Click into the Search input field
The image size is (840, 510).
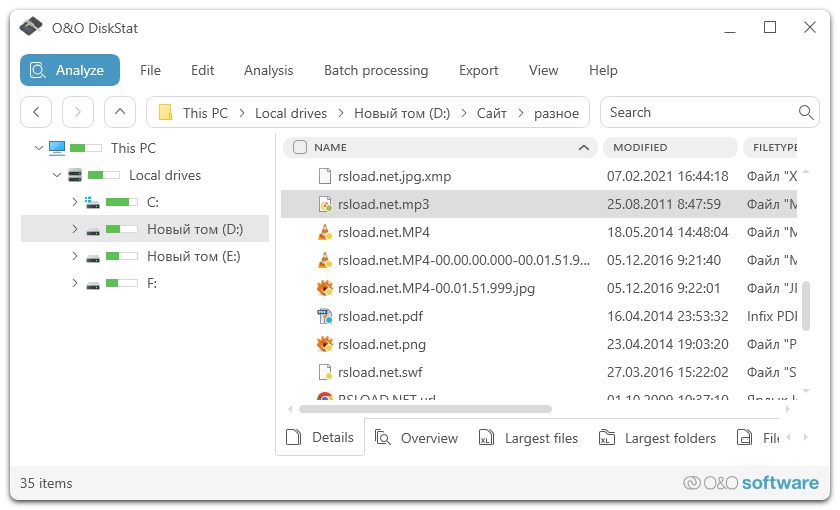point(695,113)
